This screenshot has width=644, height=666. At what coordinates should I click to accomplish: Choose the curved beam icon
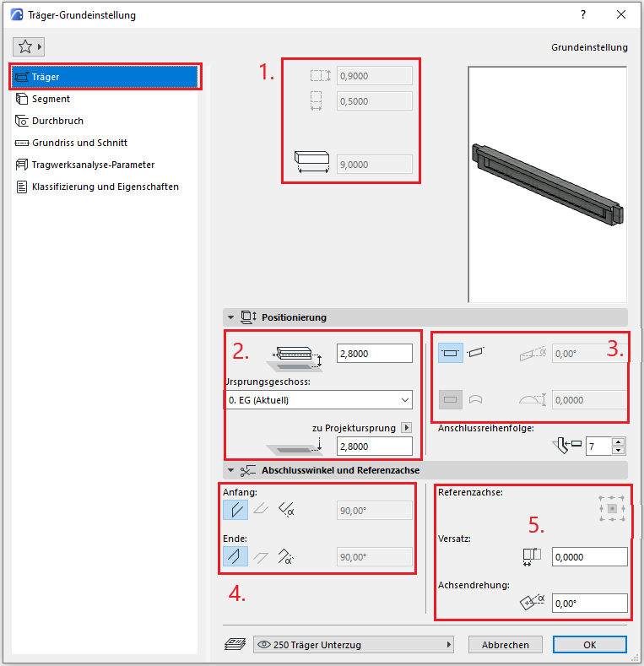point(478,399)
